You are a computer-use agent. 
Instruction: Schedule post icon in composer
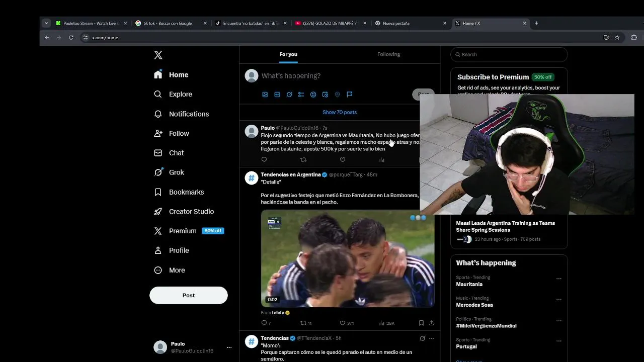tap(326, 95)
